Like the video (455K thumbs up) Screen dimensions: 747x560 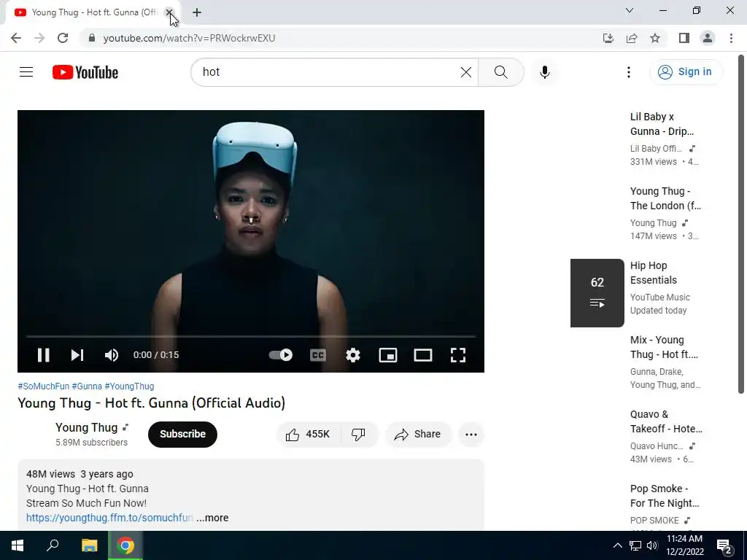309,435
